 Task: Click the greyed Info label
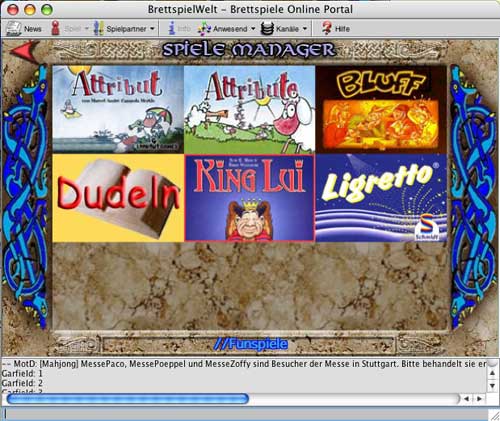click(x=184, y=29)
